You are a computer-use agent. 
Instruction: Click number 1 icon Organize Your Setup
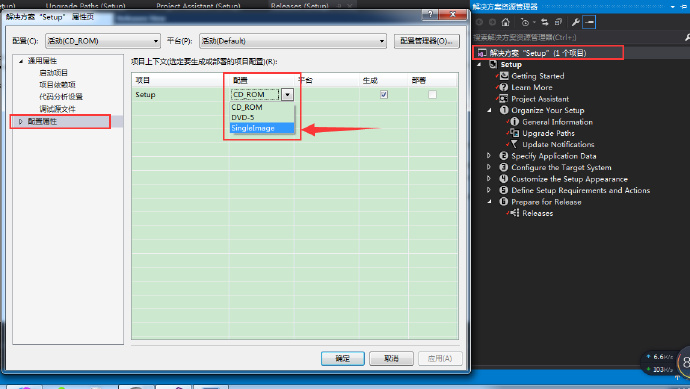pyautogui.click(x=504, y=110)
